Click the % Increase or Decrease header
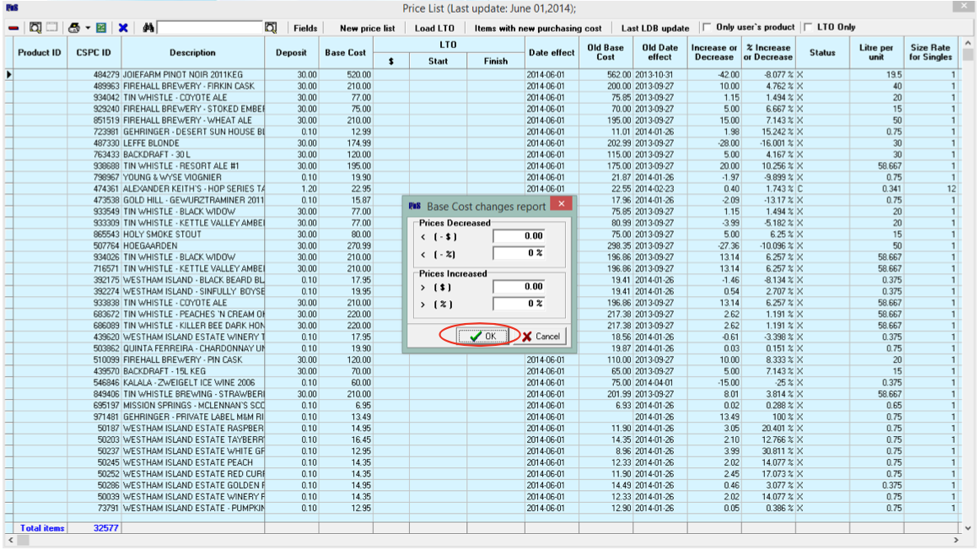 (768, 52)
